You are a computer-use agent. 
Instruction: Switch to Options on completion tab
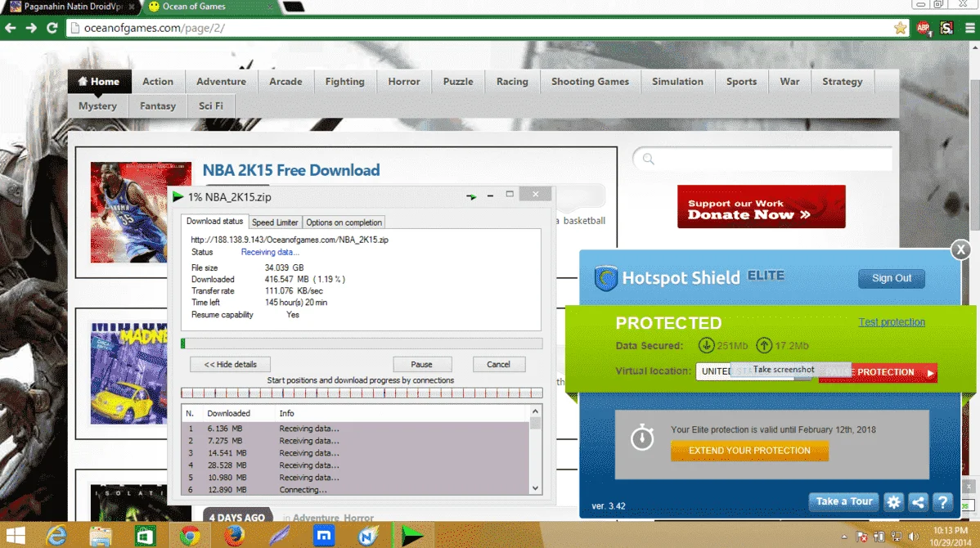pos(344,222)
